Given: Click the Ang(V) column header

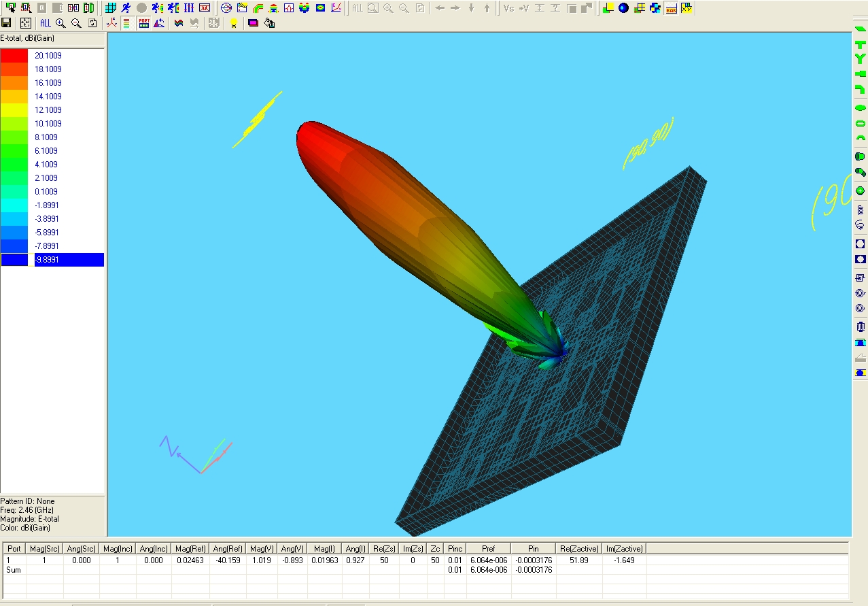Looking at the screenshot, I should pos(292,548).
